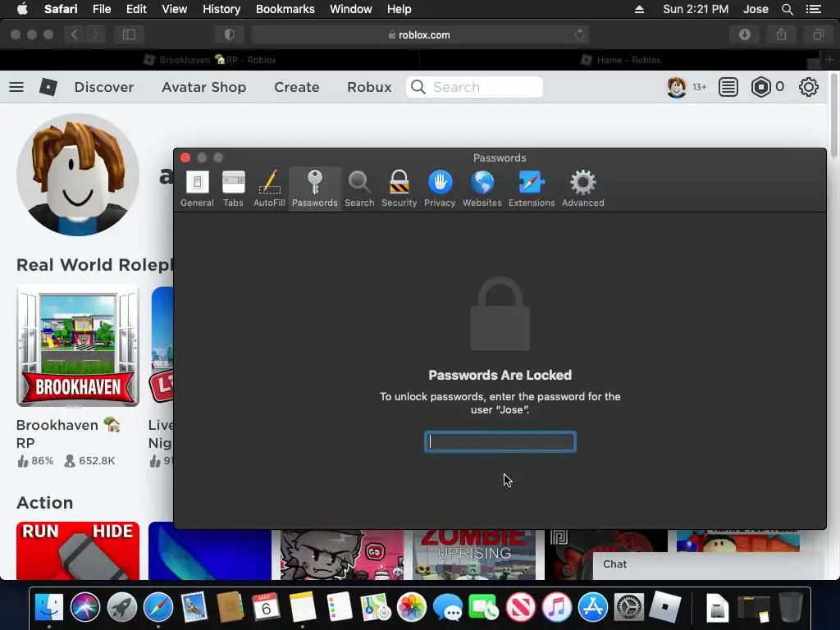Open the Window menu
The height and width of the screenshot is (630, 840).
[350, 9]
